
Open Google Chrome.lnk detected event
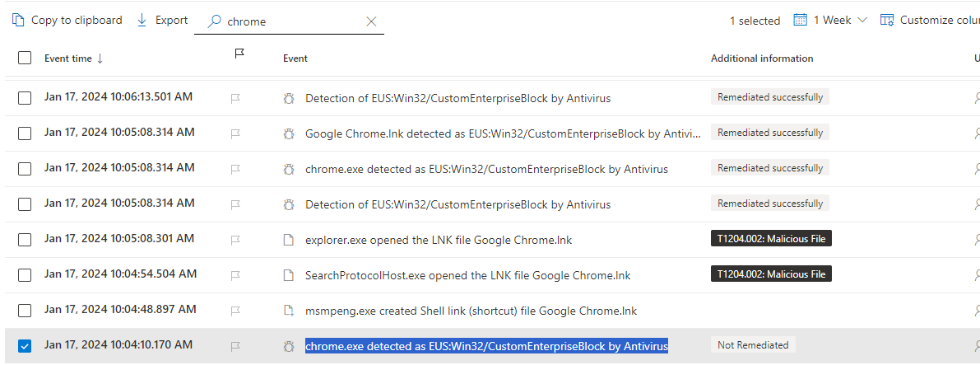(x=502, y=133)
